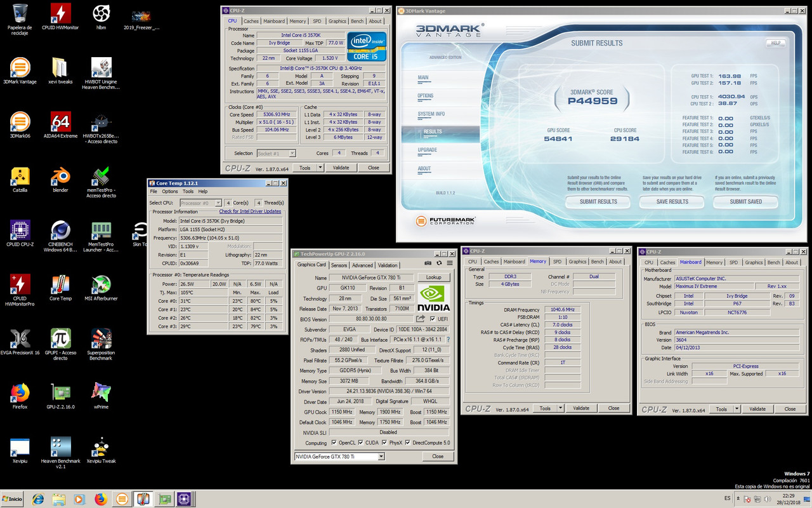Switch to Sensors tab in GPU-Z
The height and width of the screenshot is (508, 812).
(339, 265)
